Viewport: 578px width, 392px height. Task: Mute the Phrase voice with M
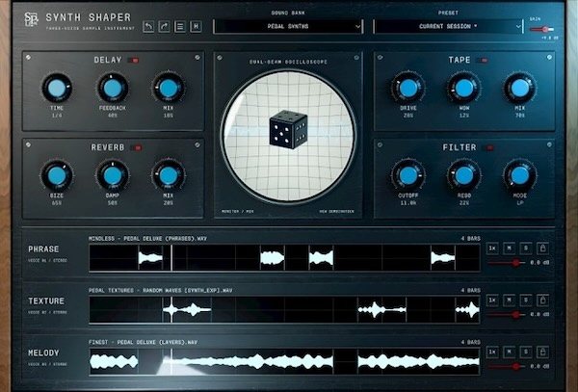tap(509, 248)
